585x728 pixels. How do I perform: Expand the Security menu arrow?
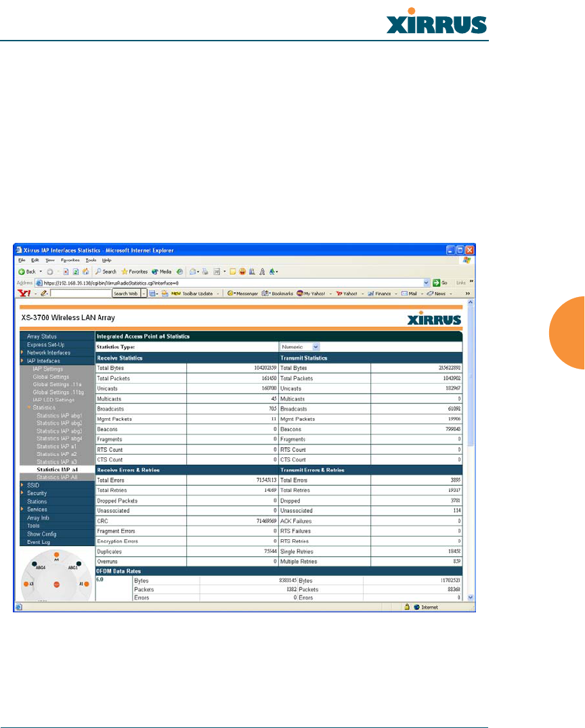pyautogui.click(x=22, y=493)
